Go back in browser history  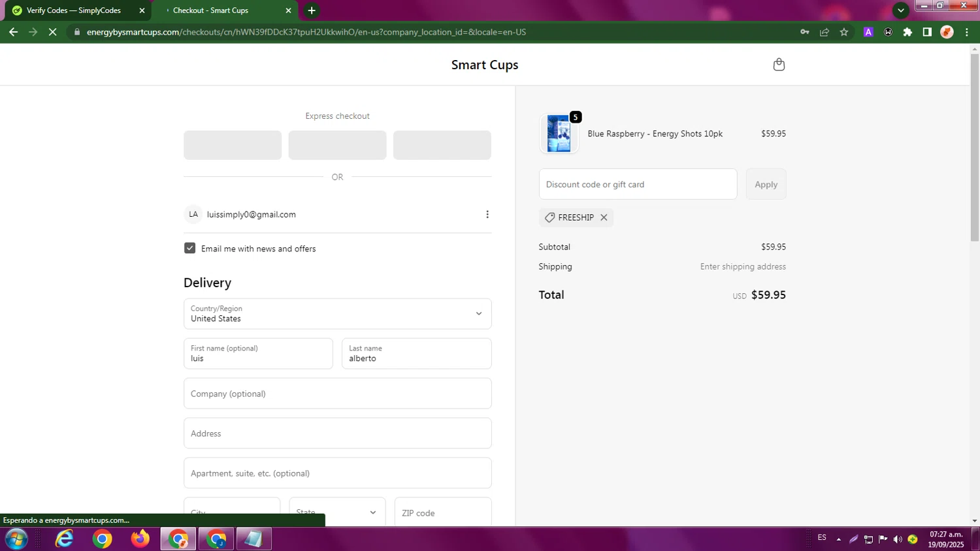click(x=13, y=32)
